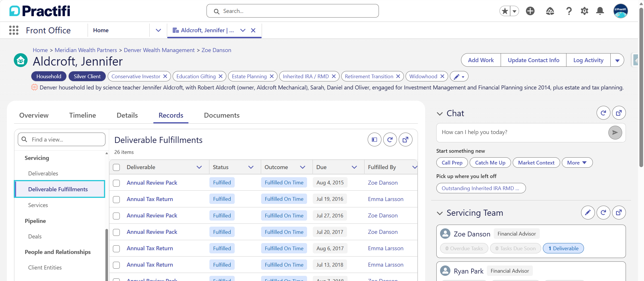Switch to the Documents tab
This screenshot has width=644, height=281.
[222, 115]
